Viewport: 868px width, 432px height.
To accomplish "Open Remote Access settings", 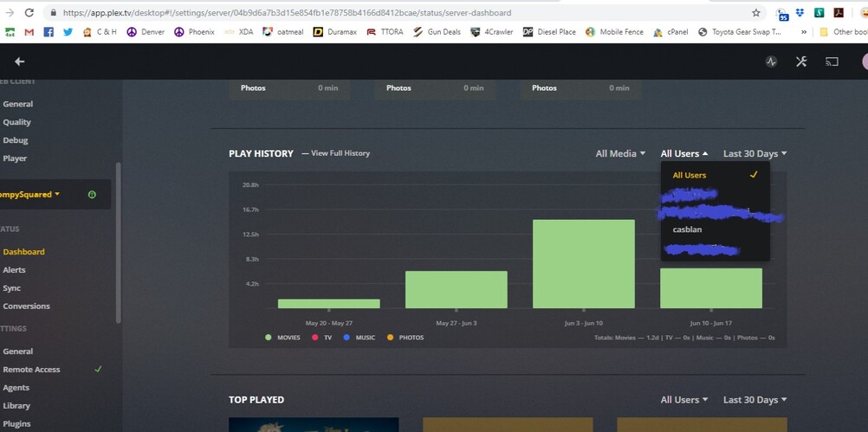I will [31, 370].
